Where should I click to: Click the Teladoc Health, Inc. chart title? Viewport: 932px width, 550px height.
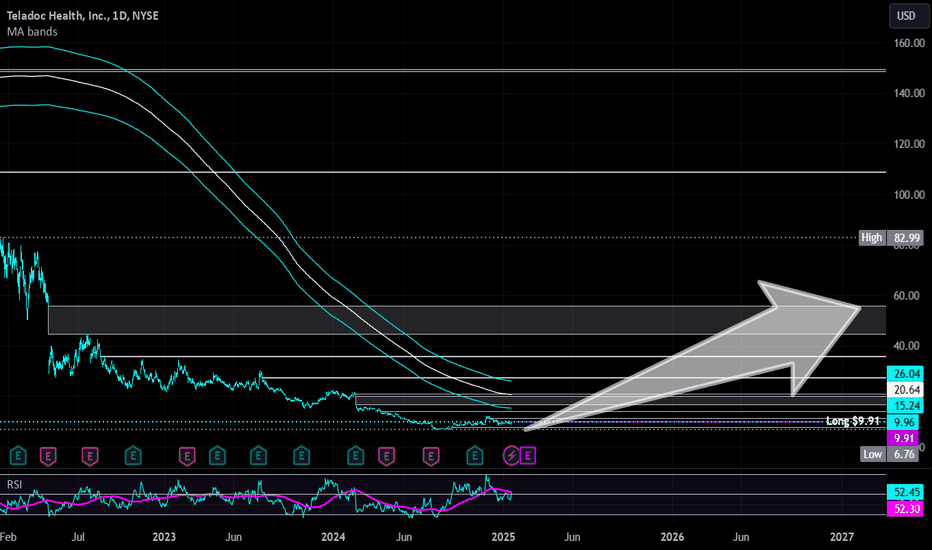82,15
